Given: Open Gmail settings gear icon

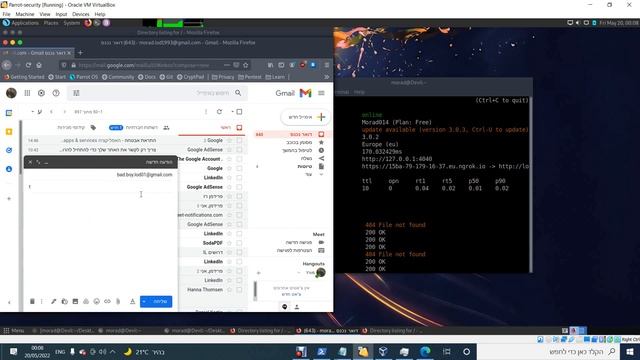Looking at the screenshot, I should tap(41, 93).
